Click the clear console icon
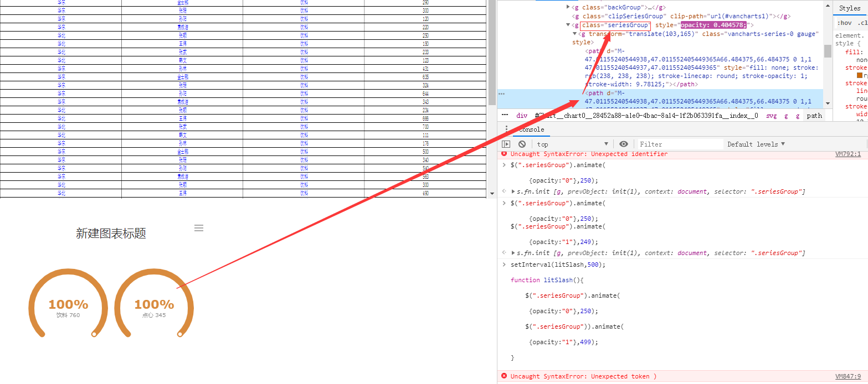 (522, 144)
